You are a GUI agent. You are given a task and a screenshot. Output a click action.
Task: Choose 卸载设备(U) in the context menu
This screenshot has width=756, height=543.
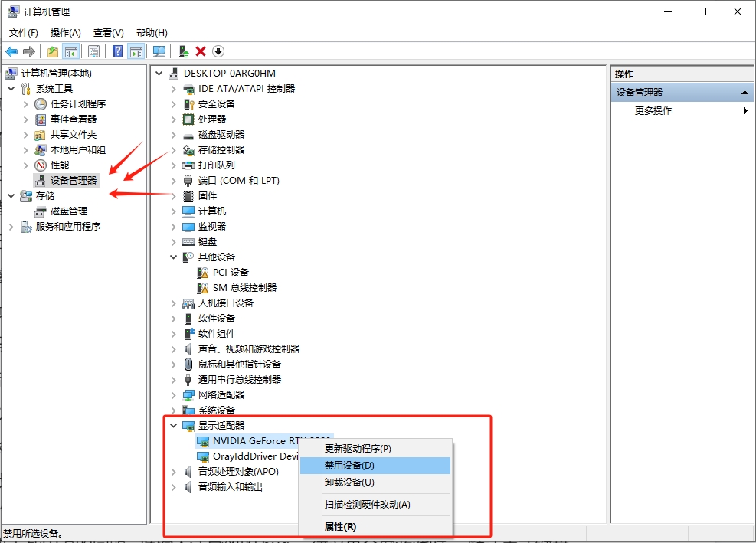(375, 482)
